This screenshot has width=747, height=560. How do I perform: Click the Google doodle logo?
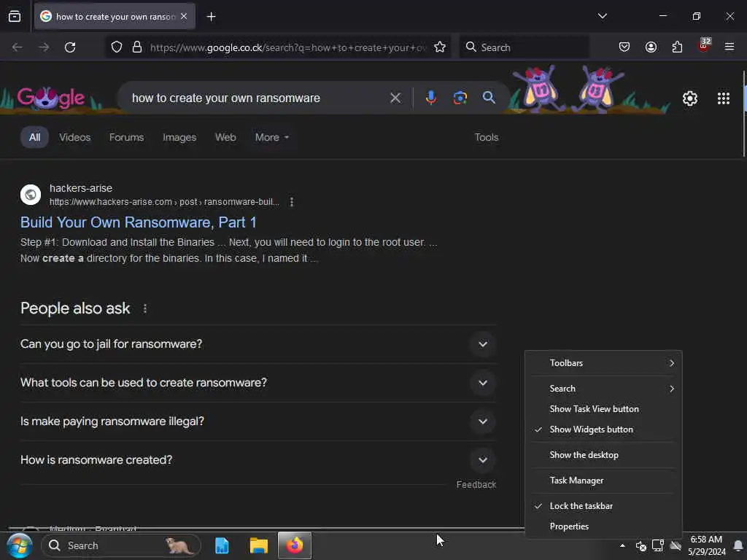tap(51, 98)
